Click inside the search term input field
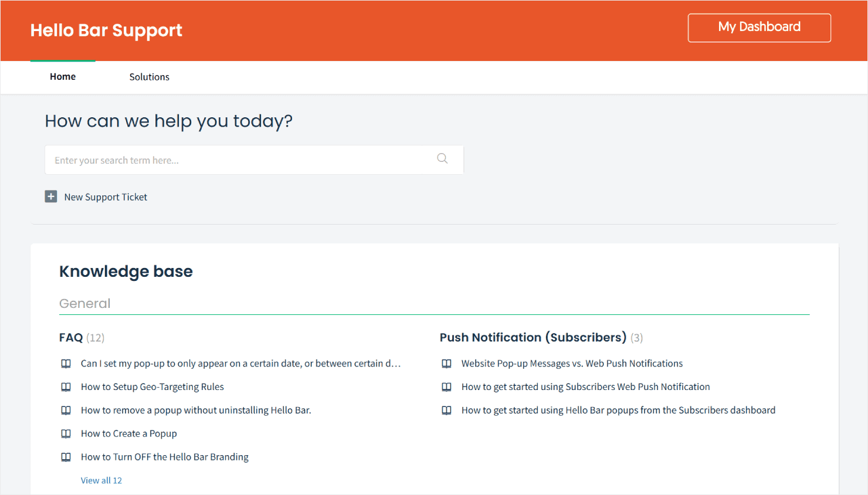The image size is (868, 495). click(x=235, y=160)
